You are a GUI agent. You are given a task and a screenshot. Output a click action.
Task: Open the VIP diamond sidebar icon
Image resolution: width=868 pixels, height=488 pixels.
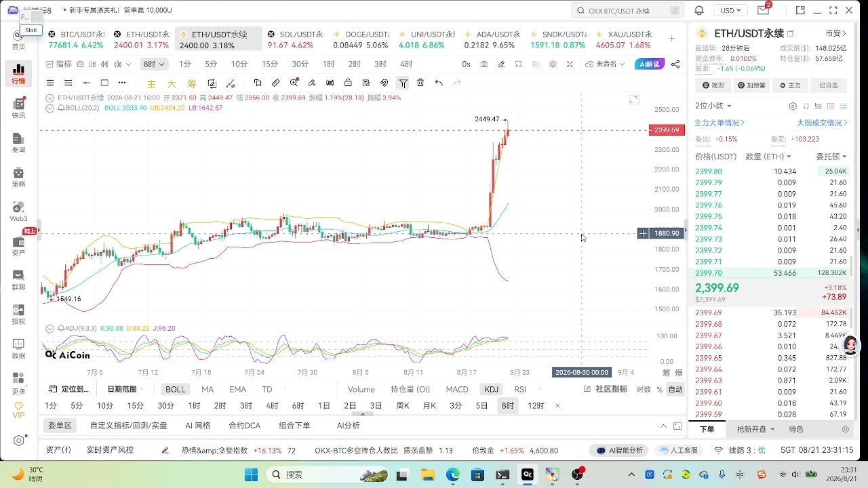pyautogui.click(x=18, y=410)
